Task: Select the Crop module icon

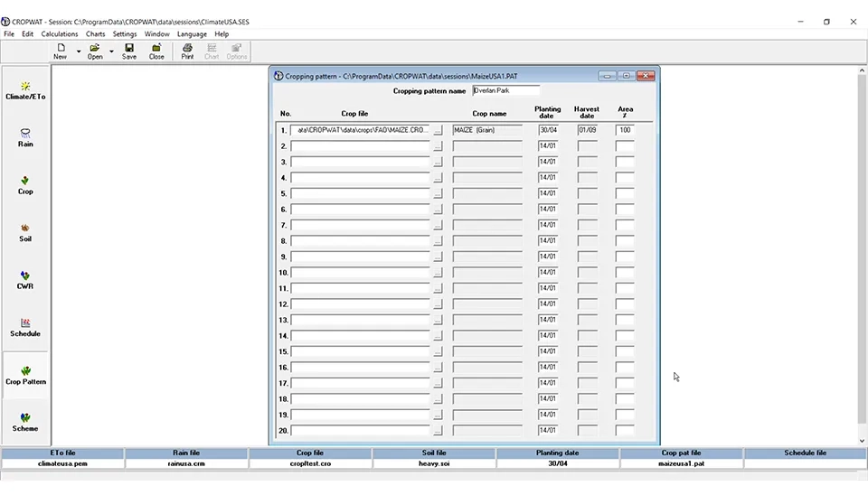Action: coord(25,185)
